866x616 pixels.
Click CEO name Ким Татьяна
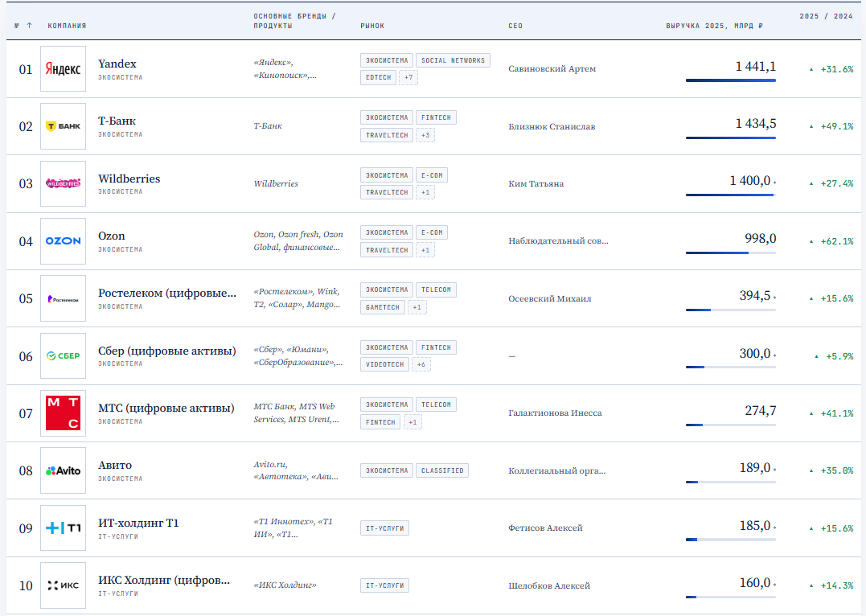536,183
